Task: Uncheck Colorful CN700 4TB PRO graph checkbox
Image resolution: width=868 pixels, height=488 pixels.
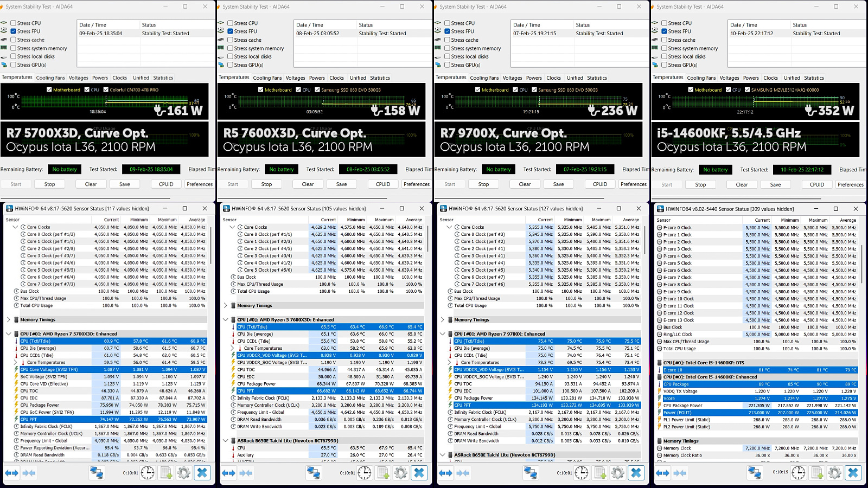Action: (x=106, y=90)
